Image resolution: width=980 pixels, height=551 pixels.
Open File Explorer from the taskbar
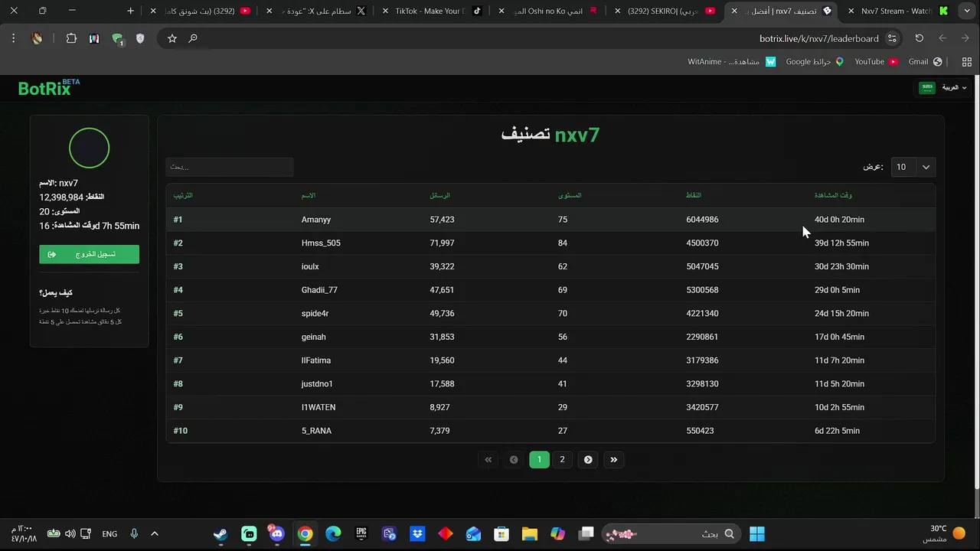point(529,533)
